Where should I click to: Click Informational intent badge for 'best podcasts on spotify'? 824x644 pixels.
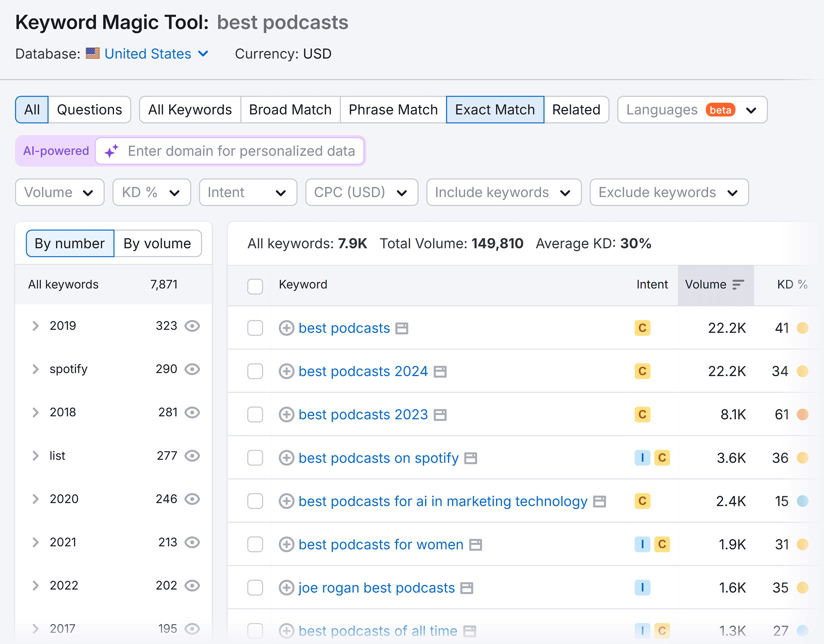point(642,458)
